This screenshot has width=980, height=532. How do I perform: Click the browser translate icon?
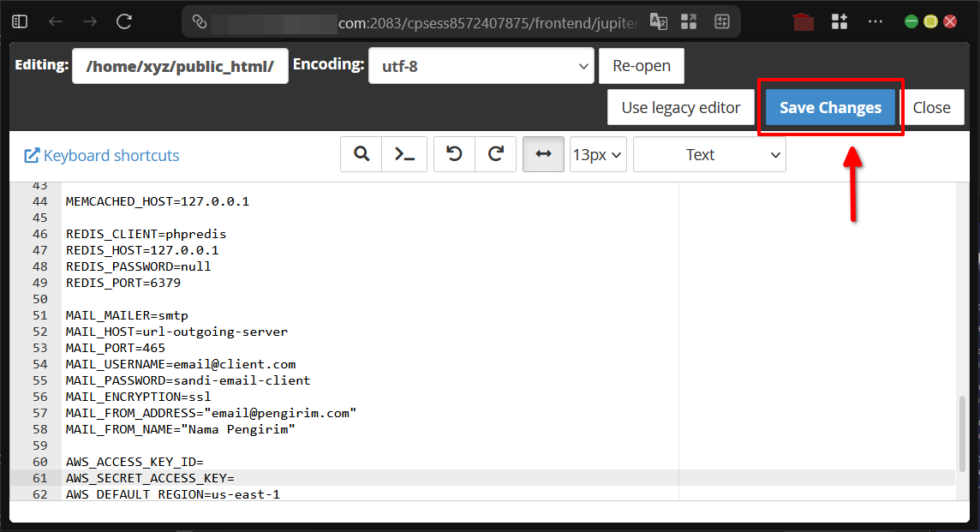pyautogui.click(x=659, y=21)
